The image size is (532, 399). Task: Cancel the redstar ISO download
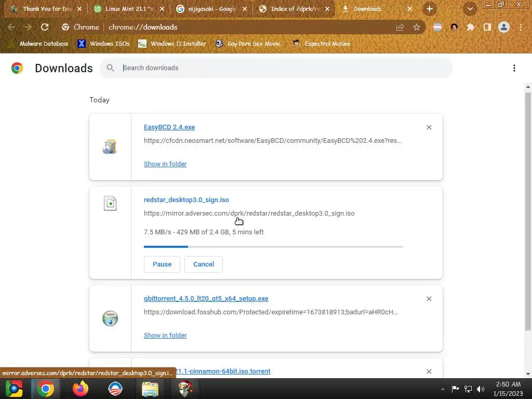(204, 264)
